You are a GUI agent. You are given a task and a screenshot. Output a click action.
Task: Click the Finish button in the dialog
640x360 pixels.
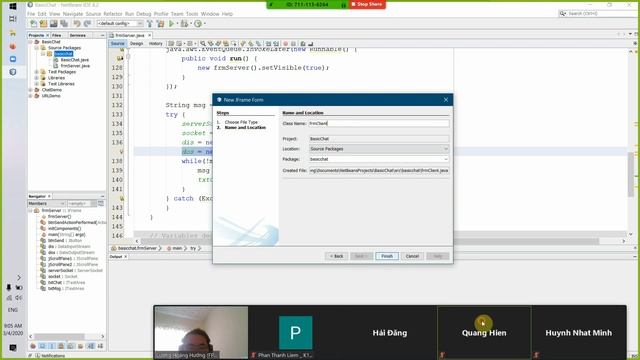(387, 256)
